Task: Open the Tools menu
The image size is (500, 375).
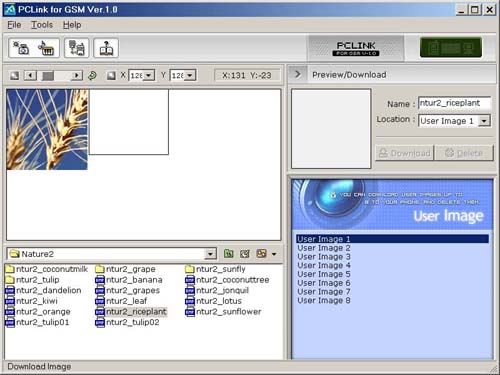Action: 42,25
